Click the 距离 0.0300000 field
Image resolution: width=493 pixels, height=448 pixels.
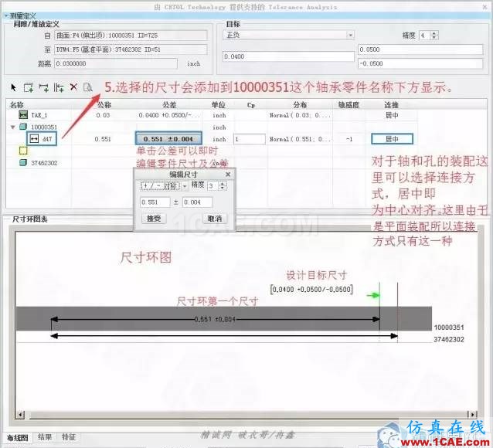[x=116, y=63]
